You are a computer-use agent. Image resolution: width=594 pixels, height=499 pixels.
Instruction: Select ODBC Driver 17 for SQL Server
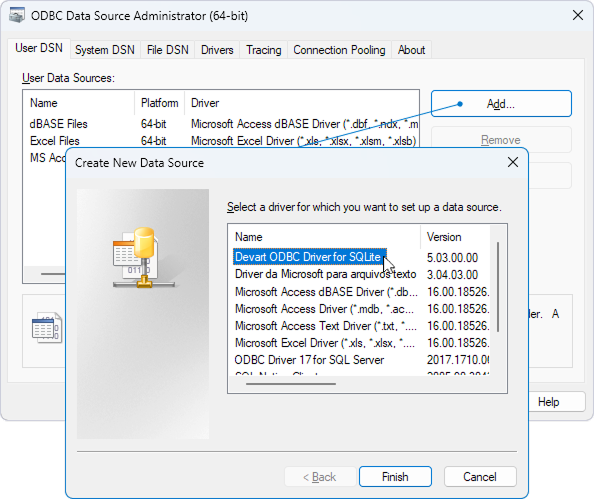[310, 360]
